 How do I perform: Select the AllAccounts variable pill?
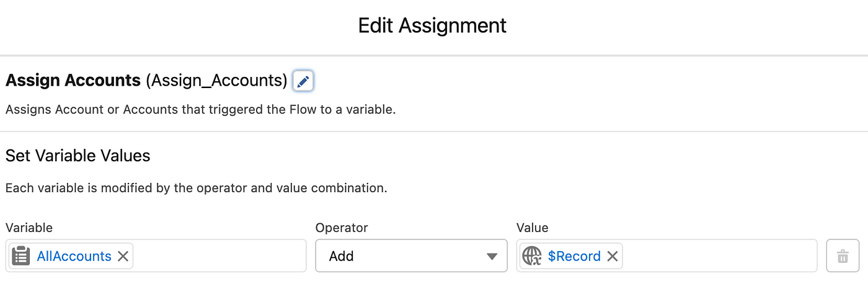point(71,256)
